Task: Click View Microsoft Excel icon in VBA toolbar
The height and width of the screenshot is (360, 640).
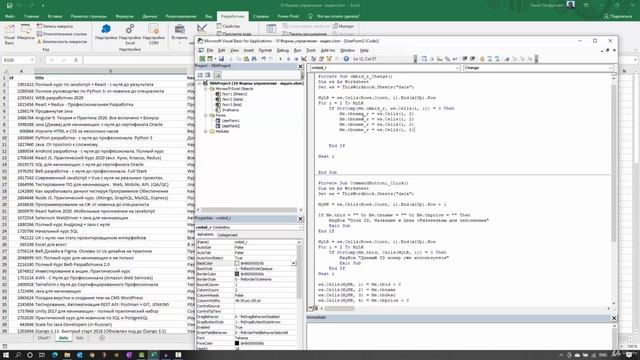Action: pos(202,59)
